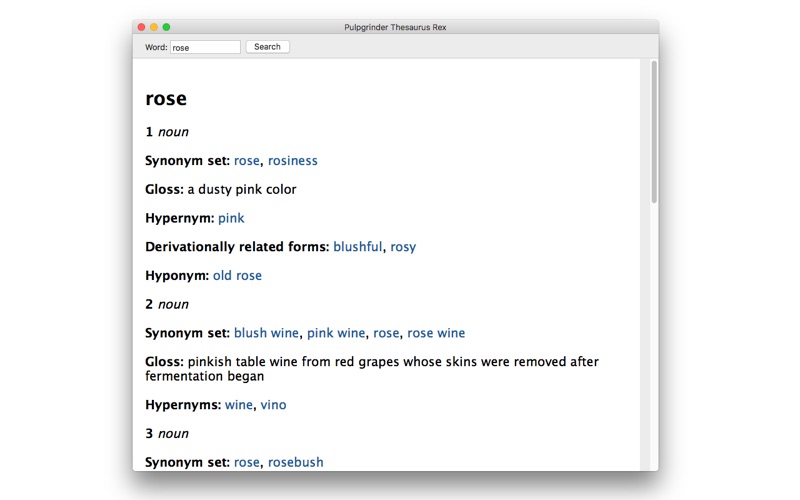Minimize window with yellow button
Image resolution: width=800 pixels, height=500 pixels.
tap(154, 27)
